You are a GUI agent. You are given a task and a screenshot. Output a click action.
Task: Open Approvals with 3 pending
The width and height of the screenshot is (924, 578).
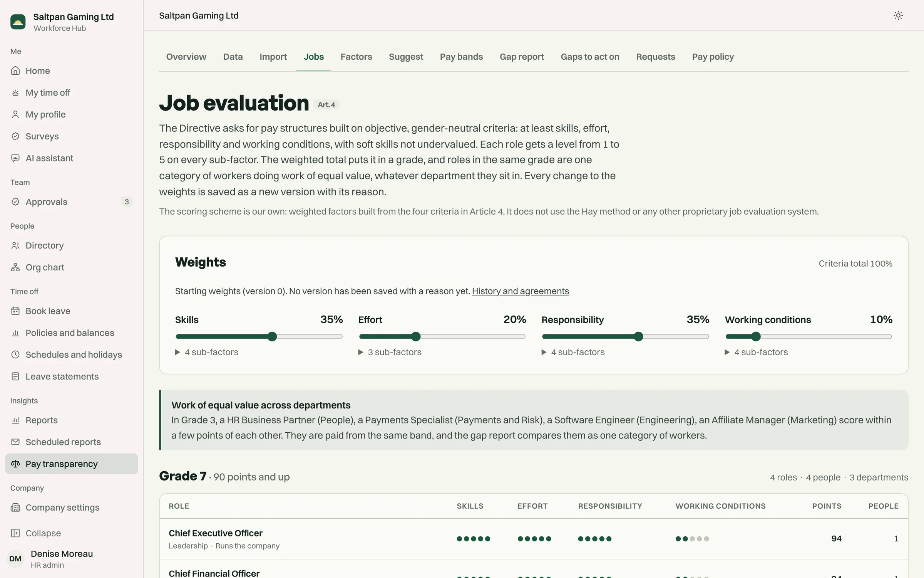coord(72,202)
